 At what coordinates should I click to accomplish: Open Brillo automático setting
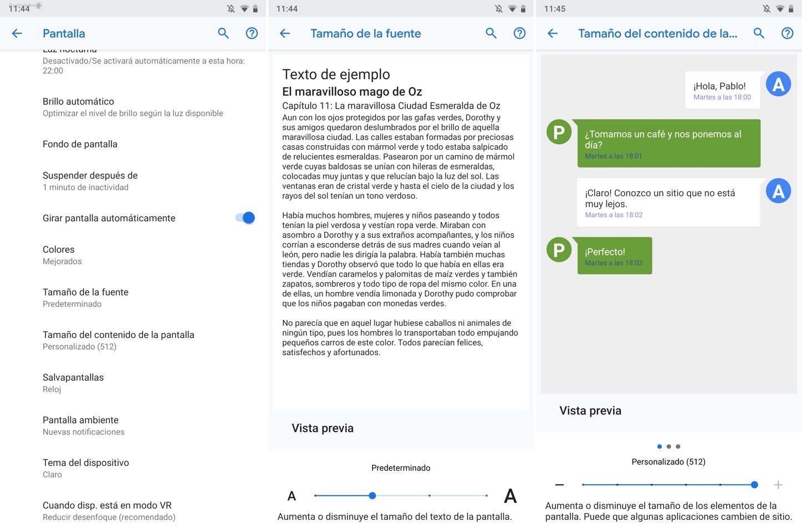click(x=133, y=107)
